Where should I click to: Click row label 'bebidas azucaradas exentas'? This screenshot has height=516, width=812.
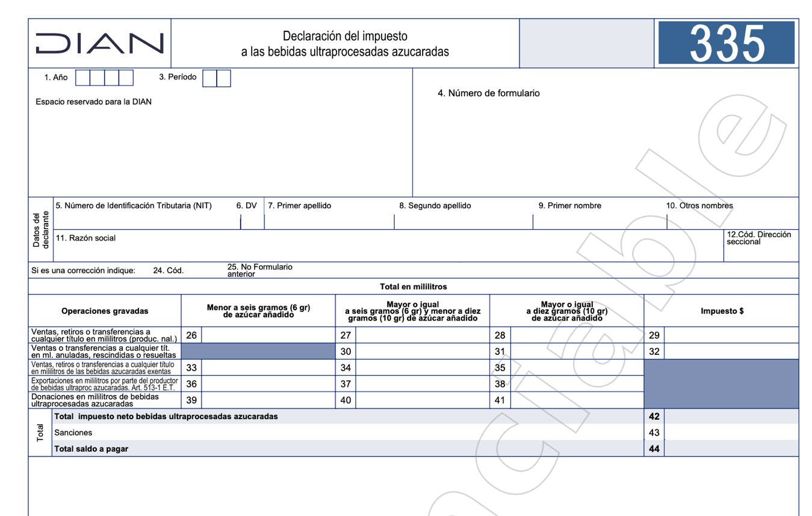[x=103, y=368]
